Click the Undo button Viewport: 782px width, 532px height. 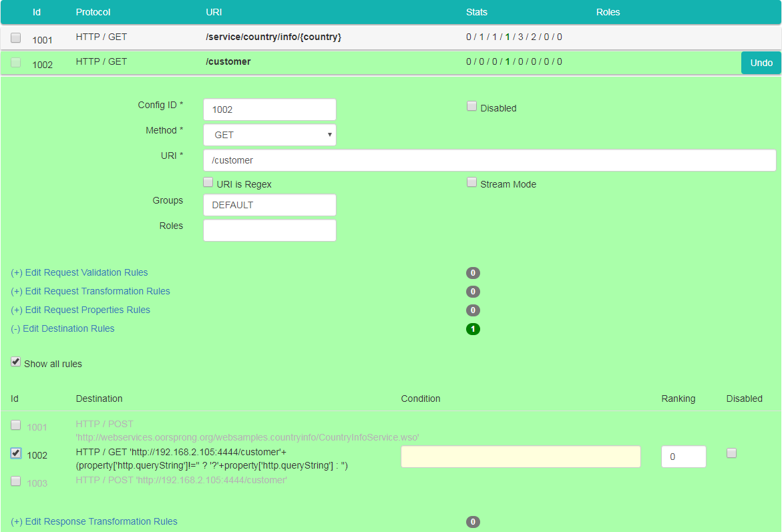pyautogui.click(x=761, y=63)
